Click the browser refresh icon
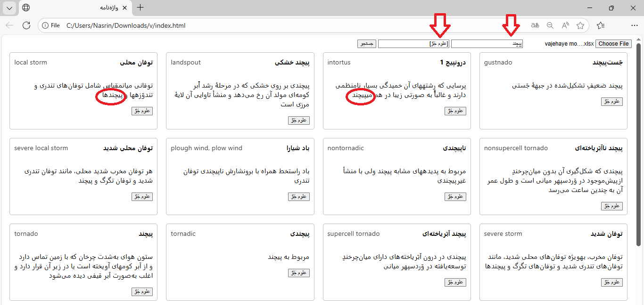This screenshot has width=644, height=305. point(26,25)
